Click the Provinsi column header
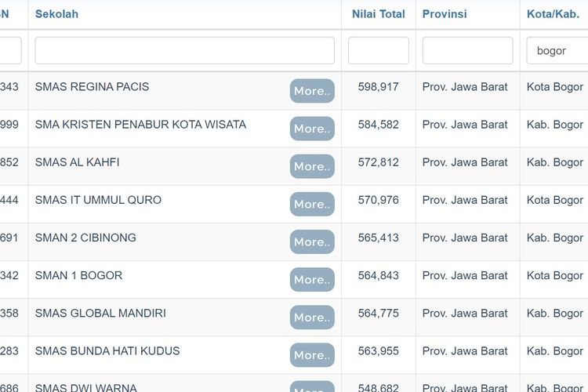The image size is (588, 392). tap(445, 14)
